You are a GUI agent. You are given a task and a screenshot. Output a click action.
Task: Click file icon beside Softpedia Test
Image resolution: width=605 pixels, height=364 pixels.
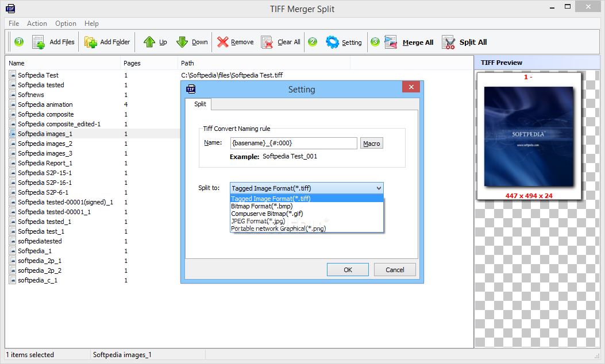12,75
